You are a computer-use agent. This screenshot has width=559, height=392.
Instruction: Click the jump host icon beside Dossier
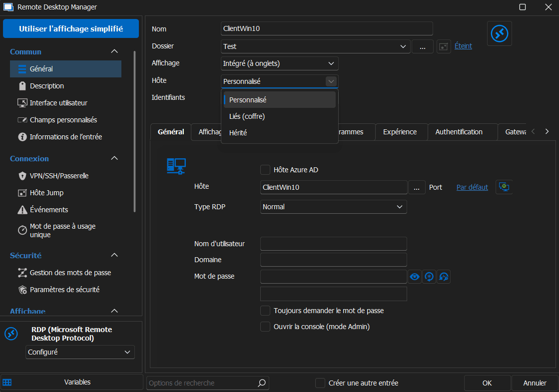[444, 46]
